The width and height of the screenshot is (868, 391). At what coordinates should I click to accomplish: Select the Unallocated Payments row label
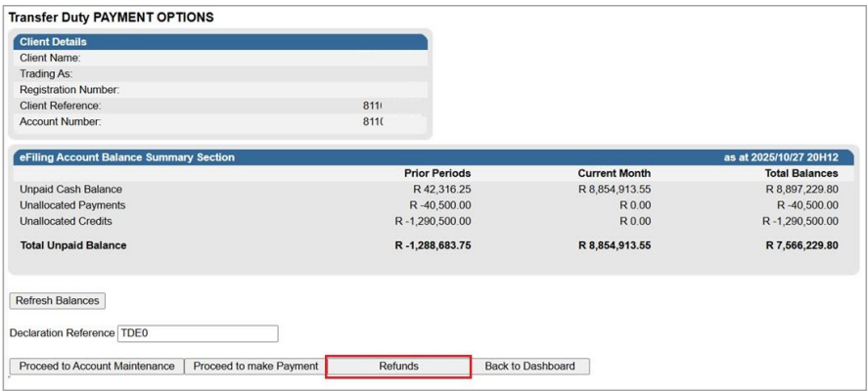click(x=72, y=205)
